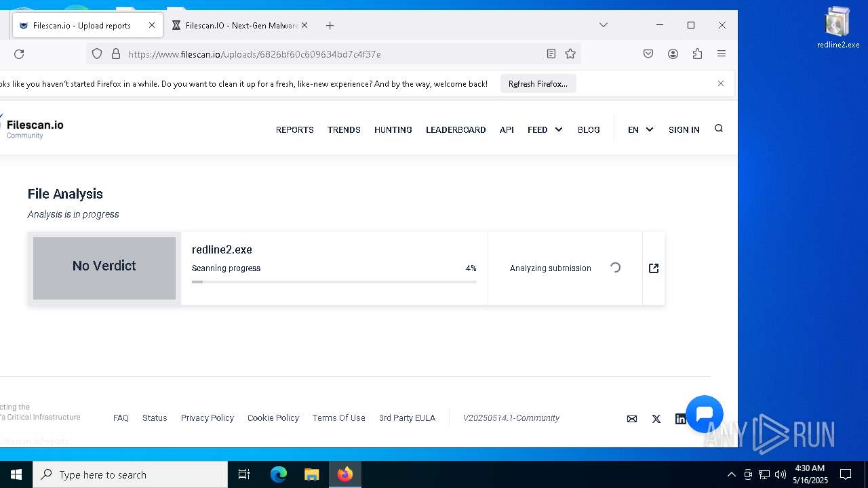Click the Filescan.io Community logo

[33, 128]
